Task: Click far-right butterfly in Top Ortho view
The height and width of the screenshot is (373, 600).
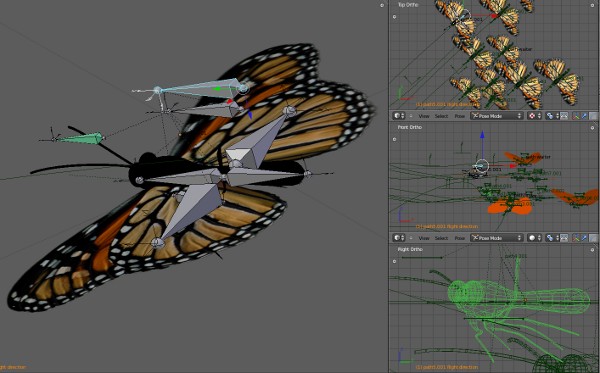Action: [x=557, y=80]
